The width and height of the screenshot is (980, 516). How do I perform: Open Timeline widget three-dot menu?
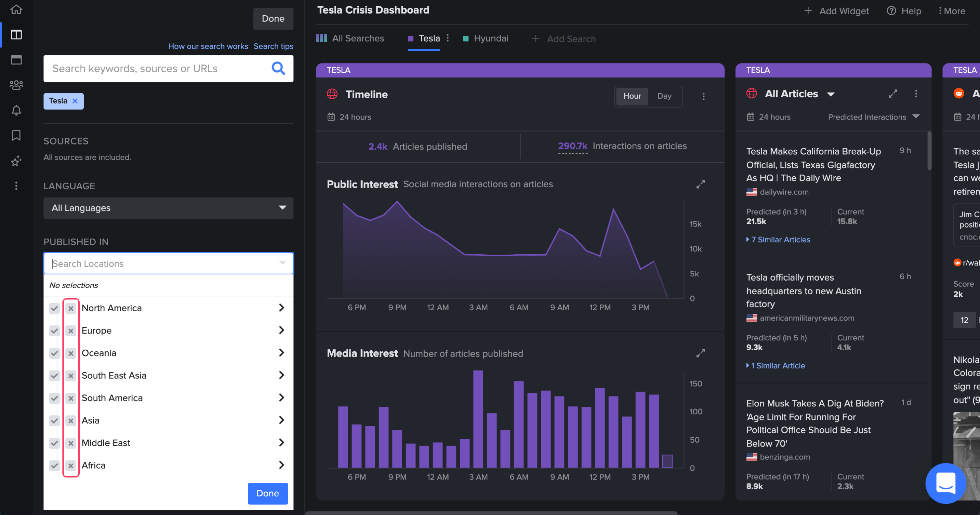coord(704,96)
